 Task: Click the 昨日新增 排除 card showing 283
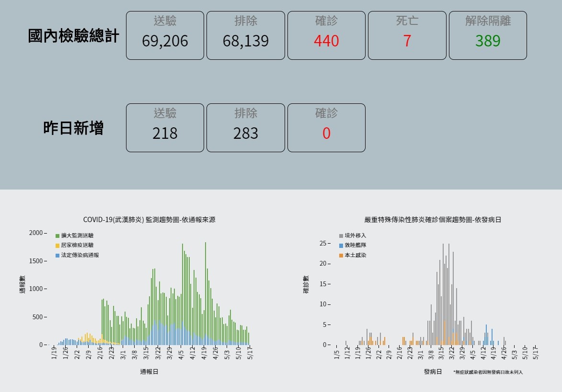(x=245, y=127)
